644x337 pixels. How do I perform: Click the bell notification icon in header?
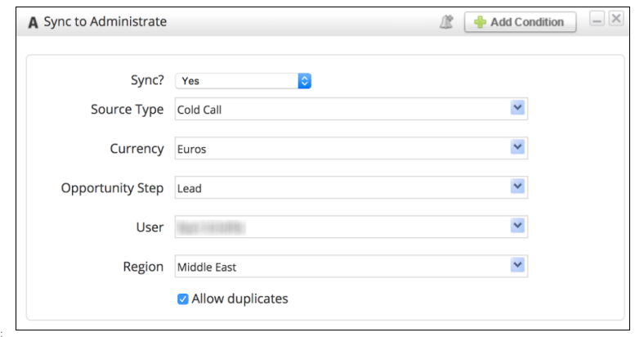pos(446,22)
